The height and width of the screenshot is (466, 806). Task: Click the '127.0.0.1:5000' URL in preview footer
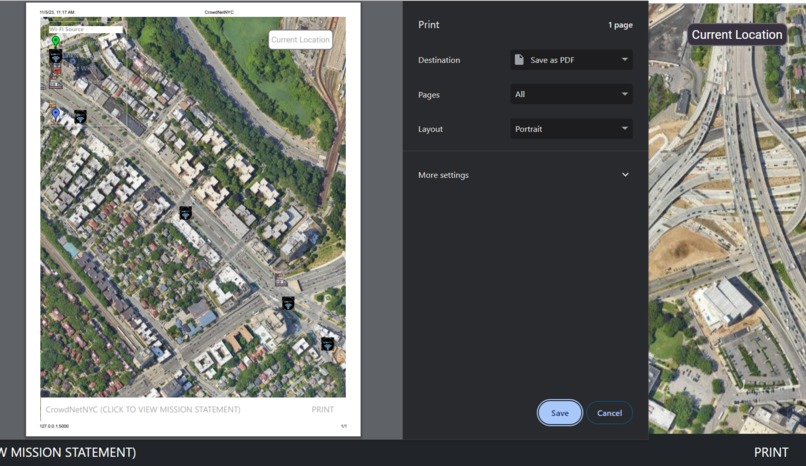coord(54,426)
